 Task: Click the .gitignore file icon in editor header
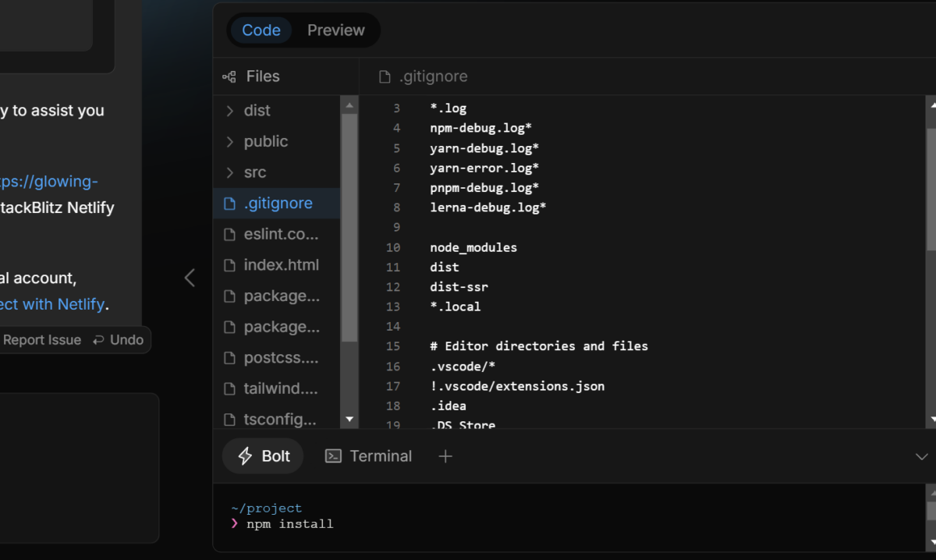tap(383, 76)
